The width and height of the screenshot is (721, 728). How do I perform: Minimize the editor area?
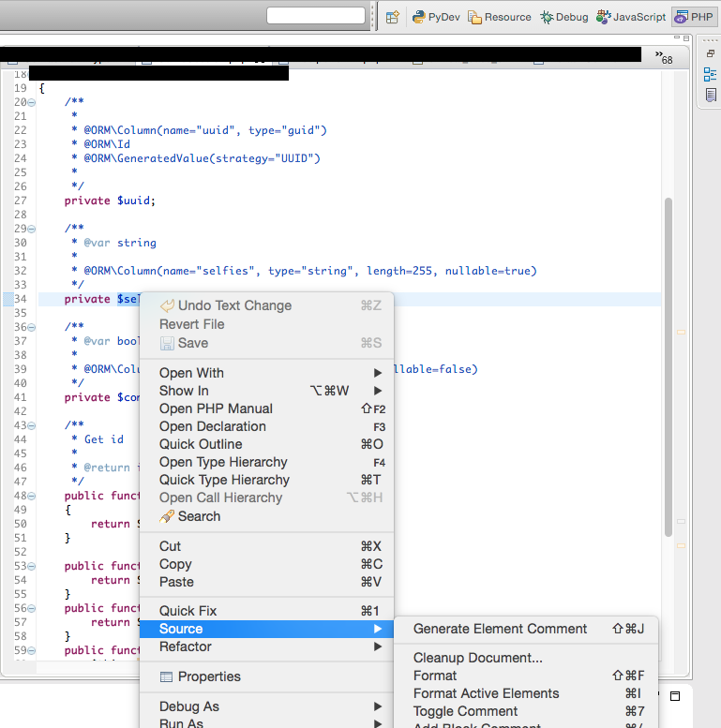click(x=677, y=37)
